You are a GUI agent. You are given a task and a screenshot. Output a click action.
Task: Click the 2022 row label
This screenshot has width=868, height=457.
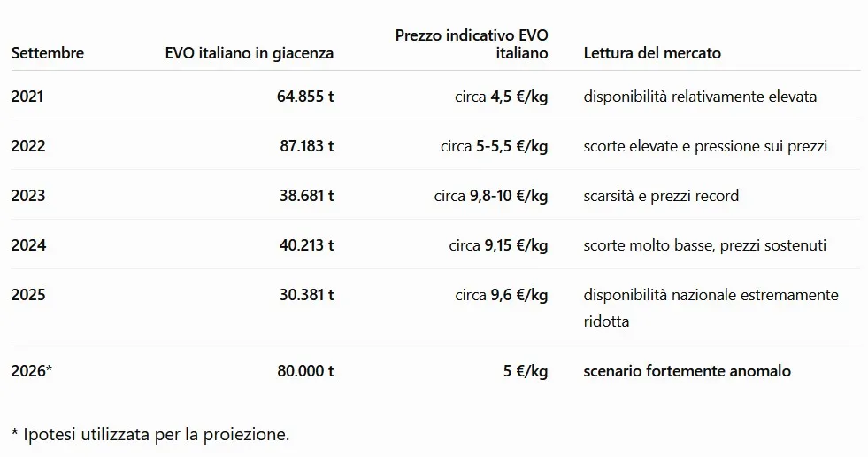[x=28, y=146]
